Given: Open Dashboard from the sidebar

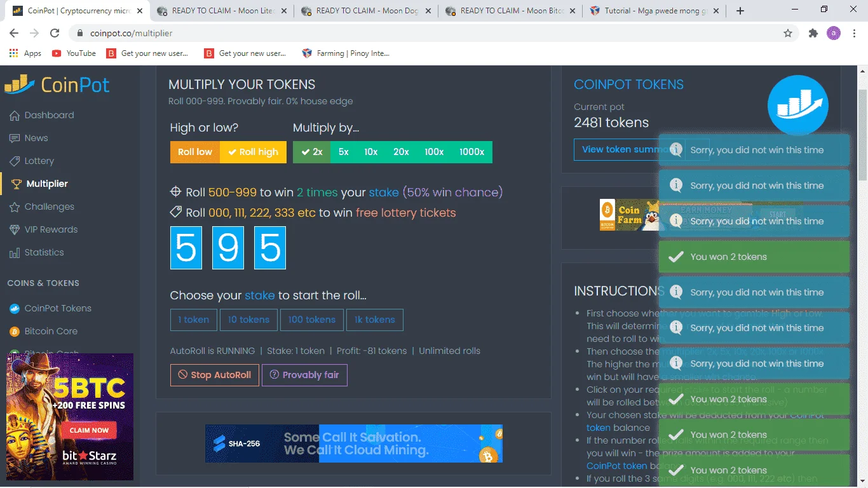Looking at the screenshot, I should coord(49,115).
